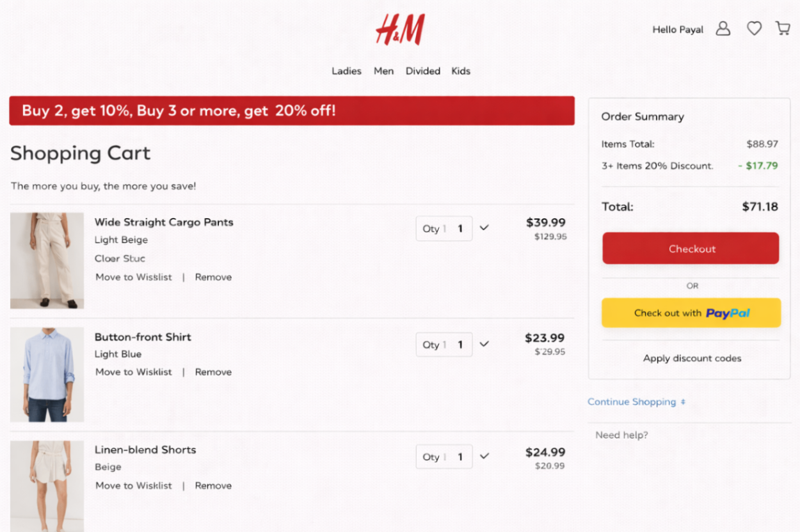Click the Checkout button

pos(691,248)
